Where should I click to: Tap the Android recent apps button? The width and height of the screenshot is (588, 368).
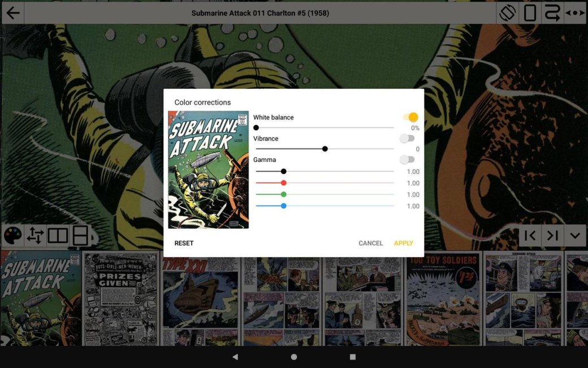pyautogui.click(x=352, y=357)
